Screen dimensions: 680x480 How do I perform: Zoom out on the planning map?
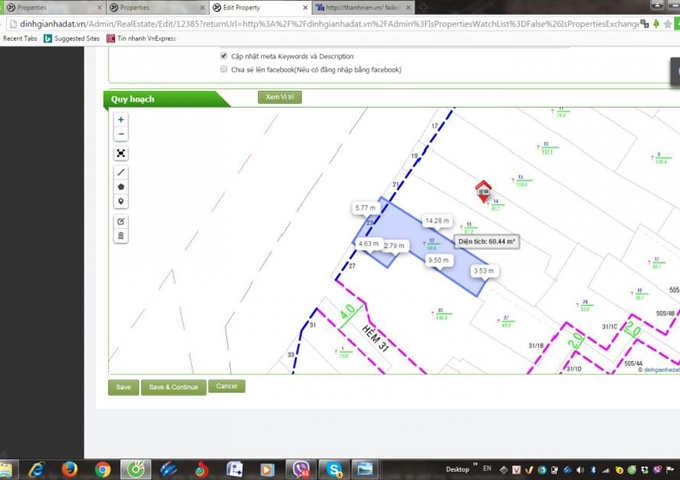pyautogui.click(x=121, y=134)
